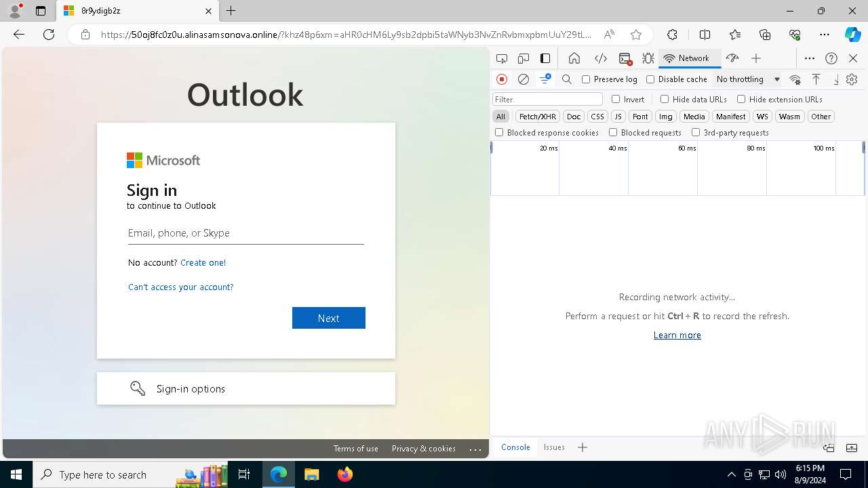Screen dimensions: 868x488
Task: Click the browser address bar URL
Action: [x=346, y=35]
